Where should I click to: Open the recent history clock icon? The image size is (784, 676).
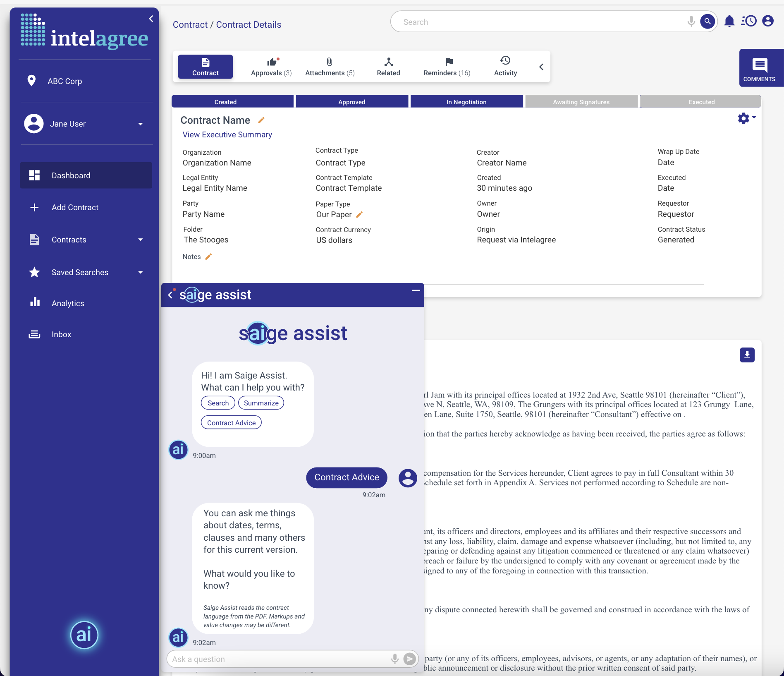click(x=749, y=21)
